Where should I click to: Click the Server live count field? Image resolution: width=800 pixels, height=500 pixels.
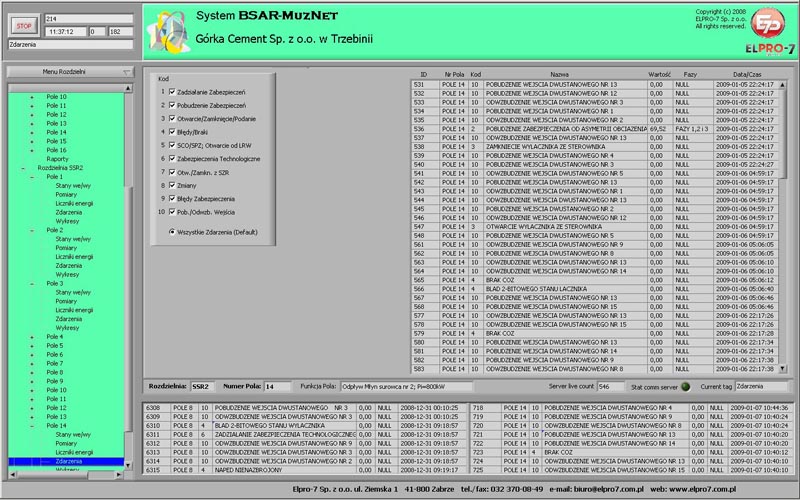(610, 386)
